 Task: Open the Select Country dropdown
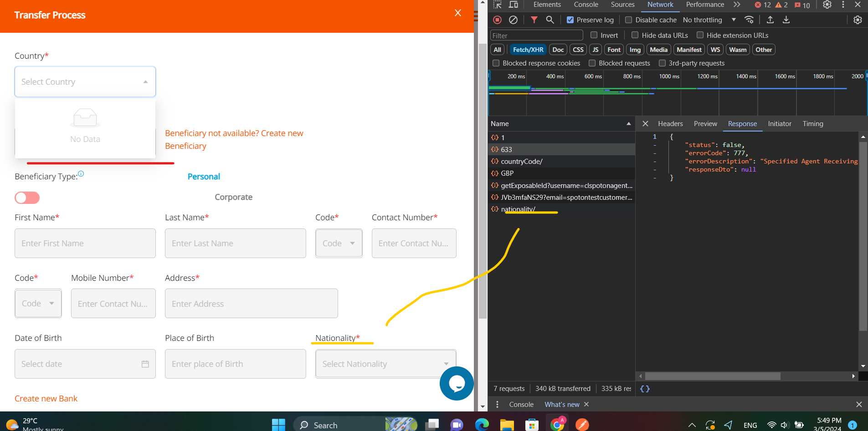[x=85, y=82]
